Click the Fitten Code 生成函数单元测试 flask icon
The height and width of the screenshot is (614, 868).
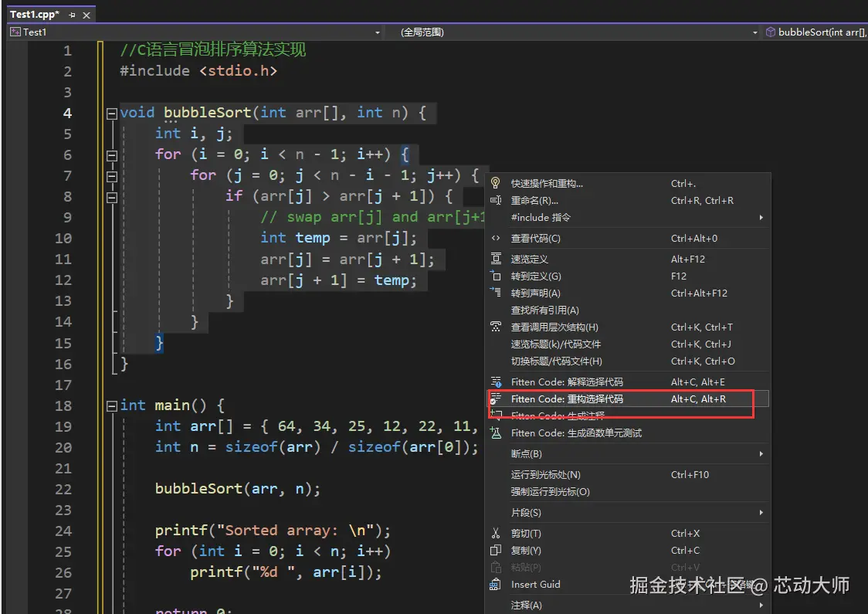496,433
